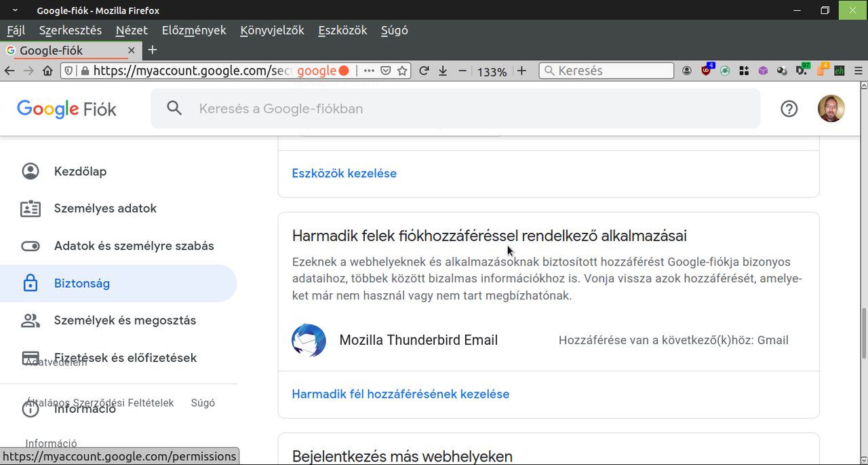Screen dimensions: 868x465
Task: Open the Firefox home page icon
Action: [47, 71]
